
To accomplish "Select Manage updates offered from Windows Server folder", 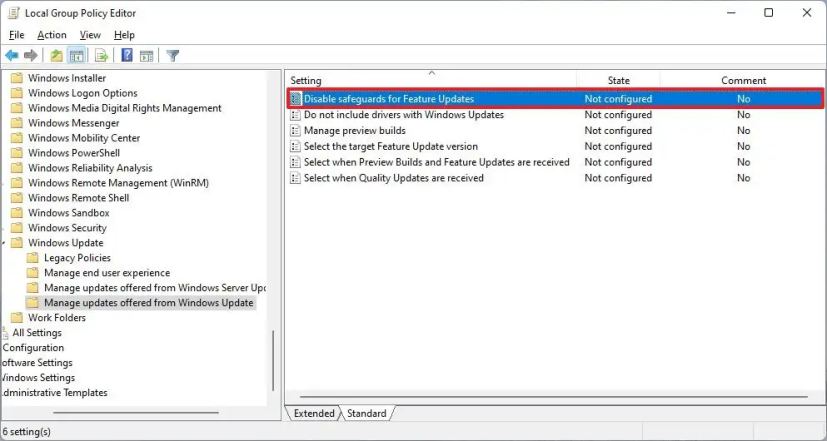I will click(x=155, y=287).
